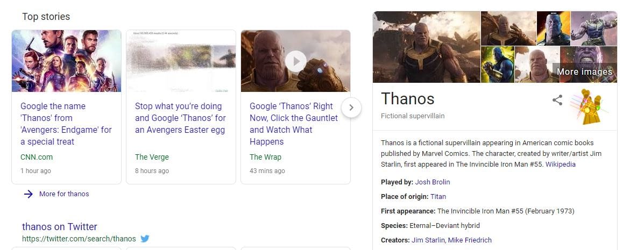
Task: Play the video on The Wrap story
Action: click(x=295, y=61)
